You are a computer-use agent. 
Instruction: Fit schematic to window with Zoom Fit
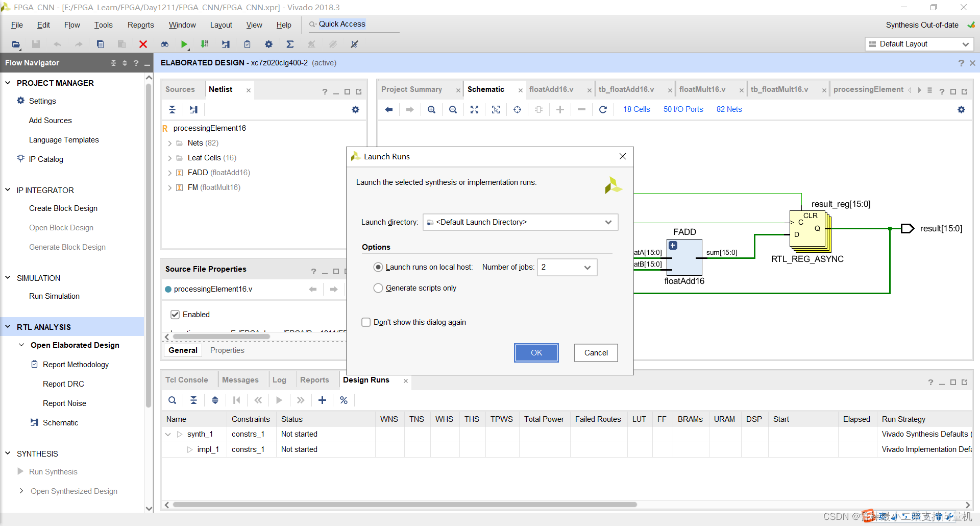click(x=474, y=109)
